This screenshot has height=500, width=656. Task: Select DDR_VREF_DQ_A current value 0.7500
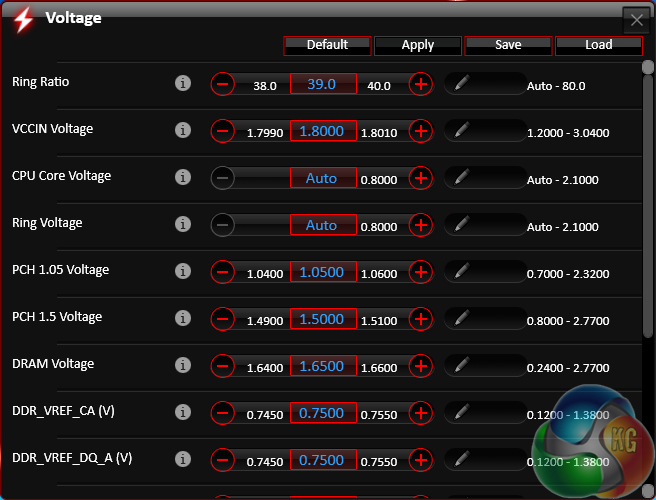(323, 460)
